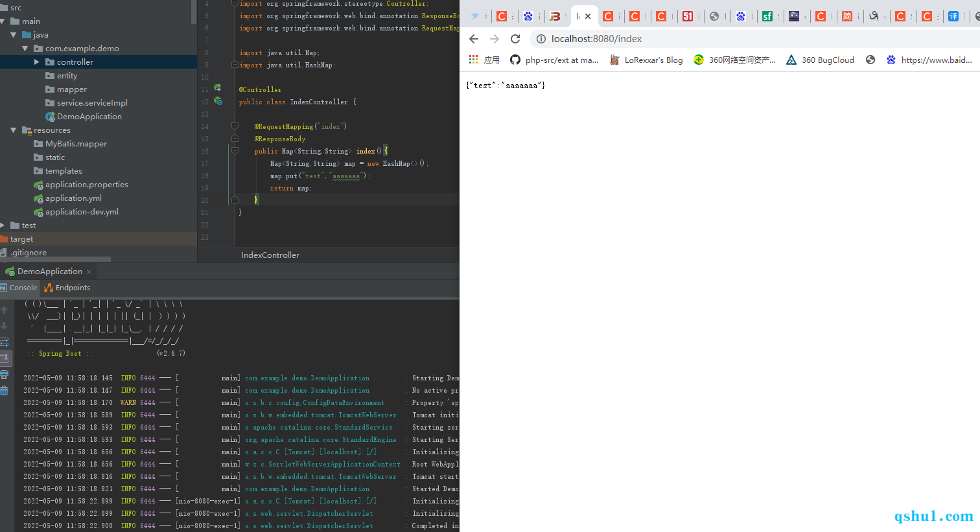Screen dimensions: 980x532
Task: Click the fold end marker on line 20
Action: point(235,200)
